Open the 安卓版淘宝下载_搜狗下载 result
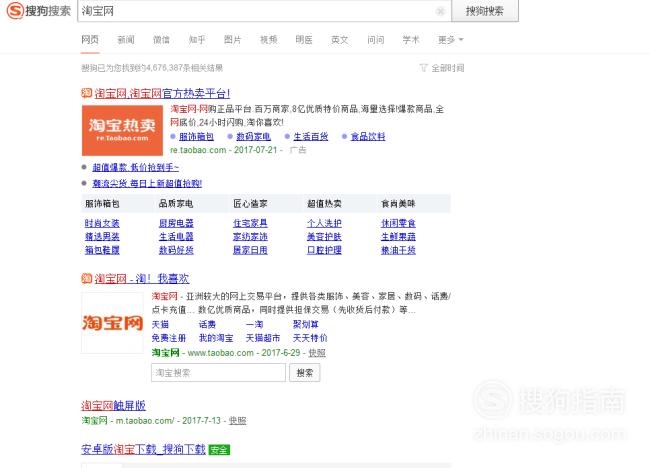The height and width of the screenshot is (468, 650). click(143, 449)
